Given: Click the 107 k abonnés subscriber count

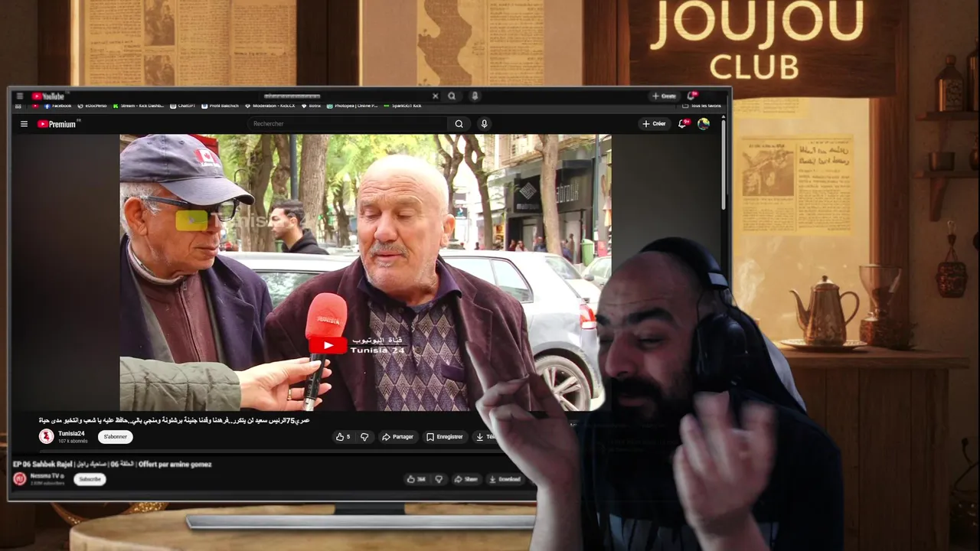Looking at the screenshot, I should pos(73,442).
